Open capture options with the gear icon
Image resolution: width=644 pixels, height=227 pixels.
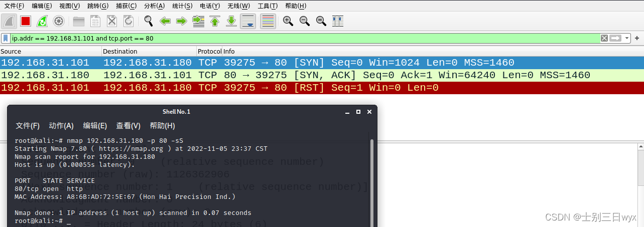[59, 21]
